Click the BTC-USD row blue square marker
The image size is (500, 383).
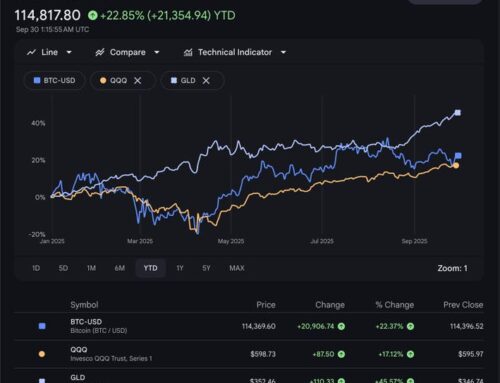42,326
